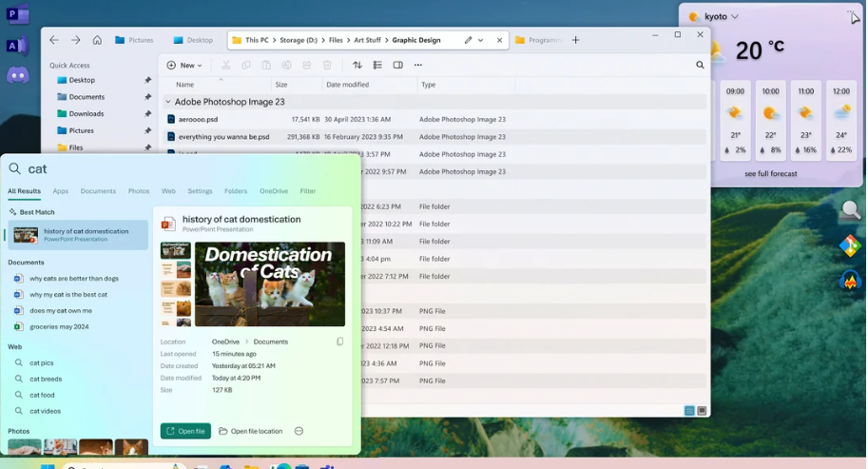
Task: Open the PowerPoint desktop shortcut
Action: (x=17, y=13)
